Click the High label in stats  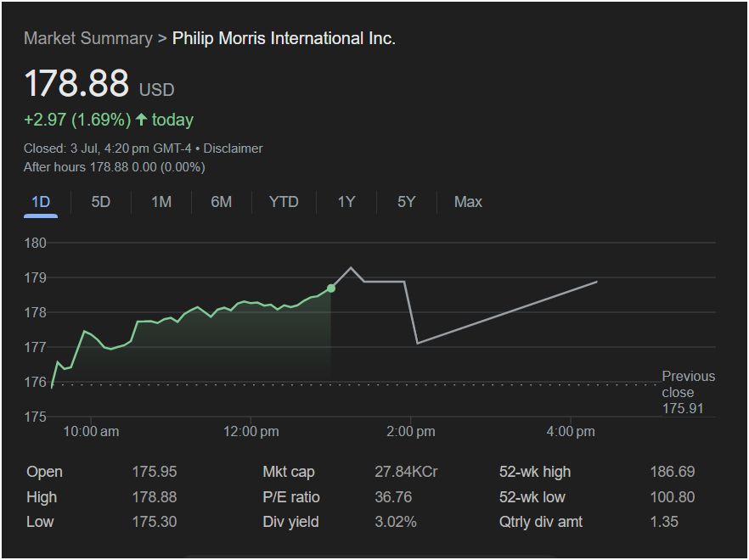click(x=42, y=497)
